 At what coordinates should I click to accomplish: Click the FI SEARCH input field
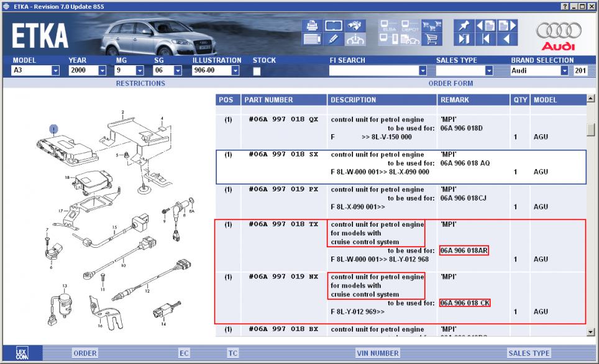[x=374, y=71]
